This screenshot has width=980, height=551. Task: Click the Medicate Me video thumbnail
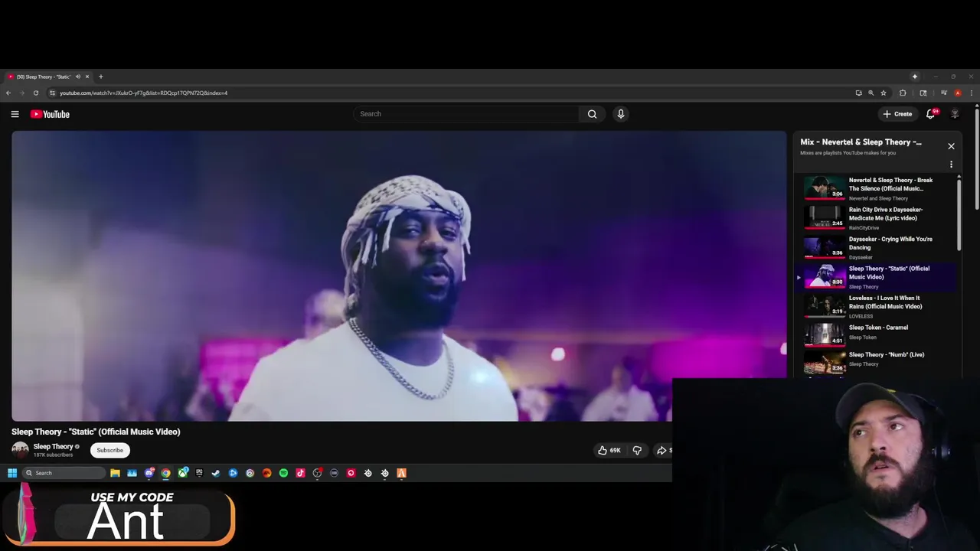(x=825, y=217)
